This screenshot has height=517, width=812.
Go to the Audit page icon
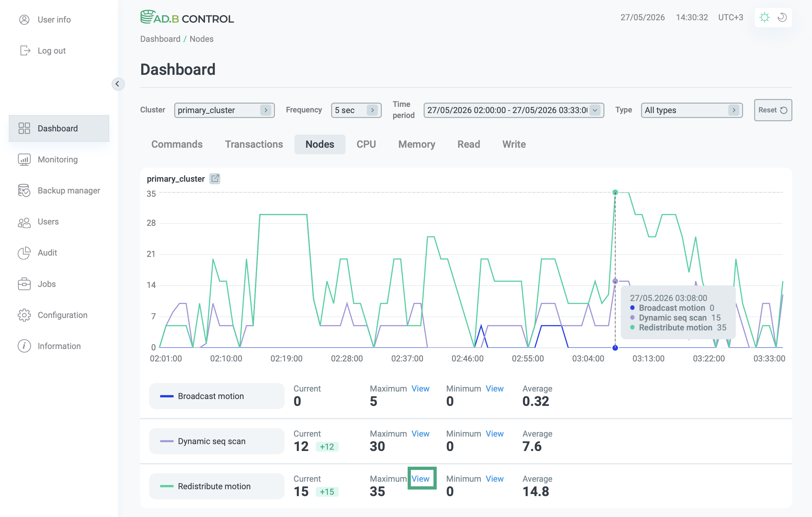point(24,253)
